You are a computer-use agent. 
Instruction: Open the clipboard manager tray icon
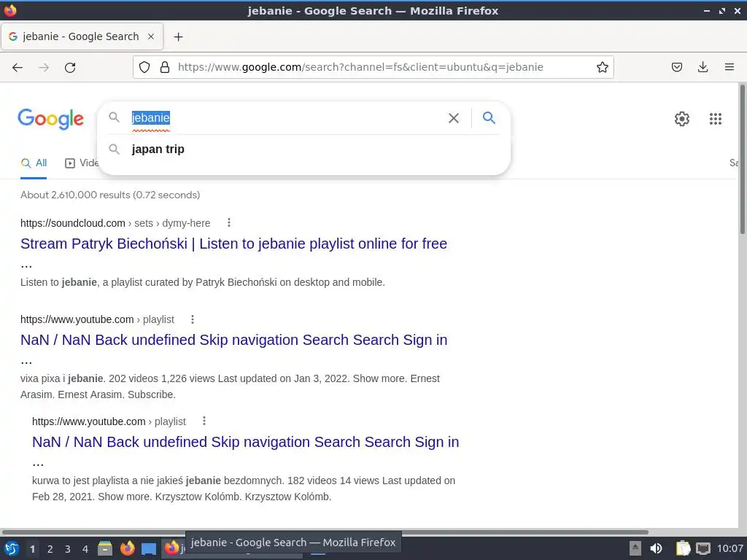point(683,548)
